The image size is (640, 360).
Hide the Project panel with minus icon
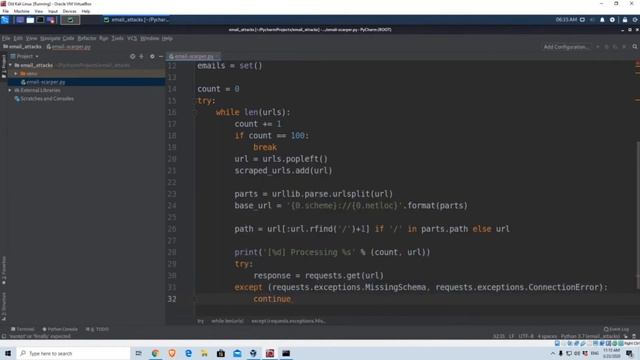coord(161,56)
